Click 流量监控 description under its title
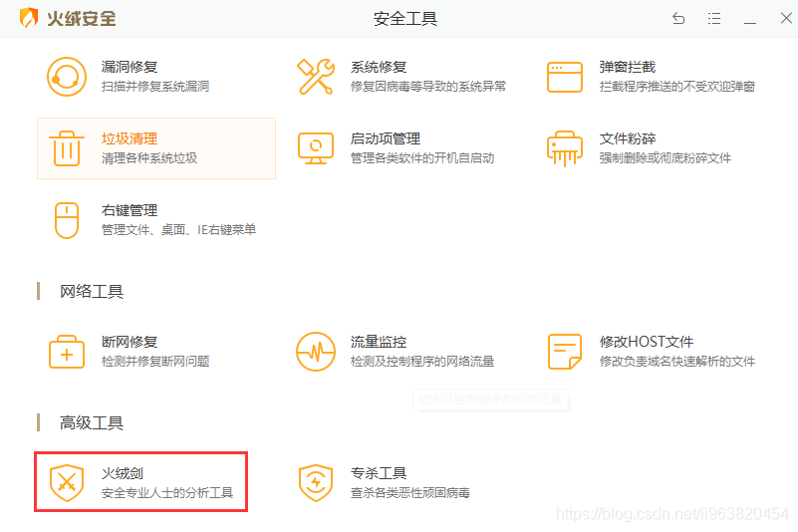Image resolution: width=798 pixels, height=532 pixels. (421, 362)
